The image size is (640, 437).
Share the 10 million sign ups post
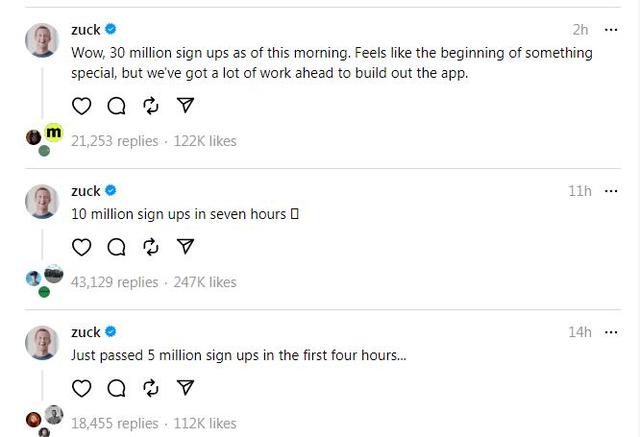click(x=184, y=246)
